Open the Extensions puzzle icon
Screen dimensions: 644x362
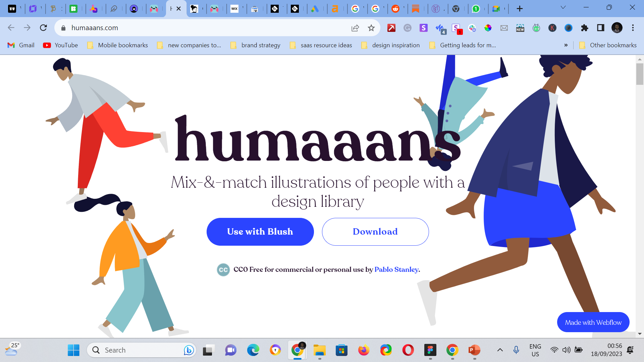[585, 28]
